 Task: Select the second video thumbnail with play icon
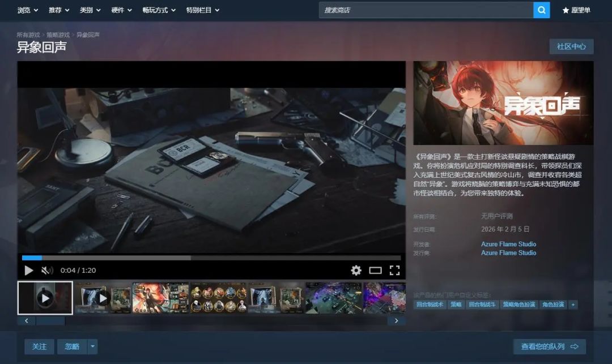[x=103, y=298]
